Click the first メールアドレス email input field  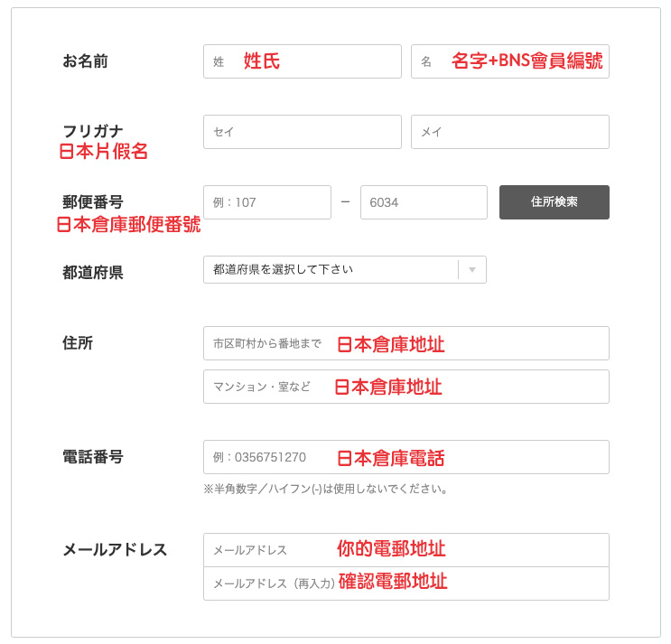pos(406,550)
